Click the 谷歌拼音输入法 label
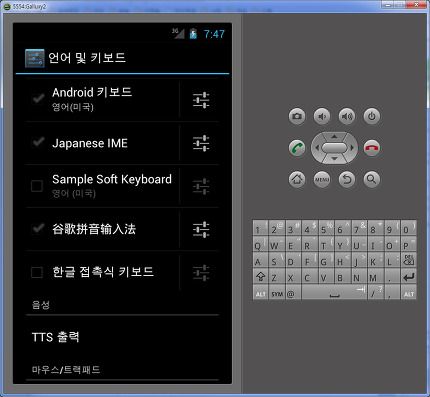 click(x=94, y=229)
